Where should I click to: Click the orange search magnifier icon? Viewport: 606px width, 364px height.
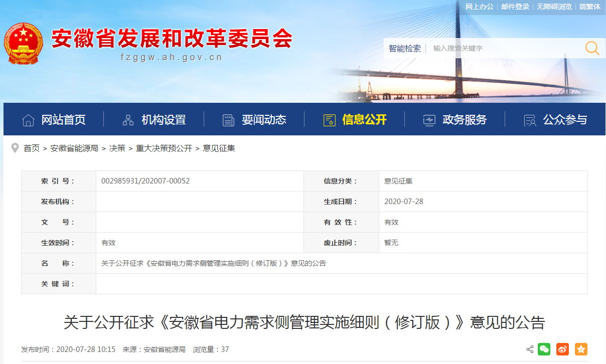[592, 48]
